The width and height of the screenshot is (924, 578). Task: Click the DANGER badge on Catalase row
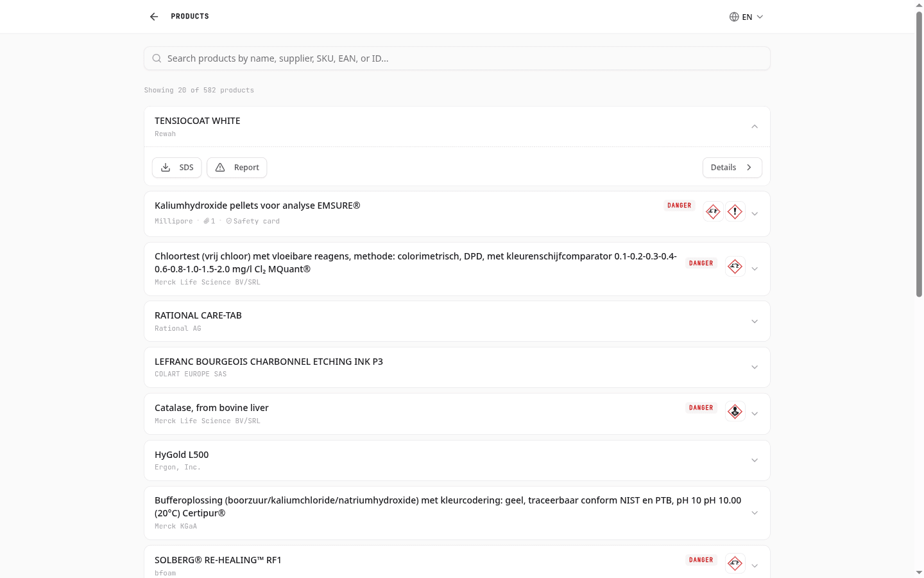pyautogui.click(x=701, y=408)
